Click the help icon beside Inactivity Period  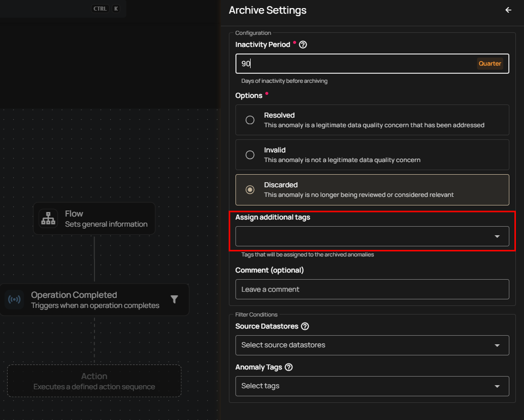(x=302, y=44)
